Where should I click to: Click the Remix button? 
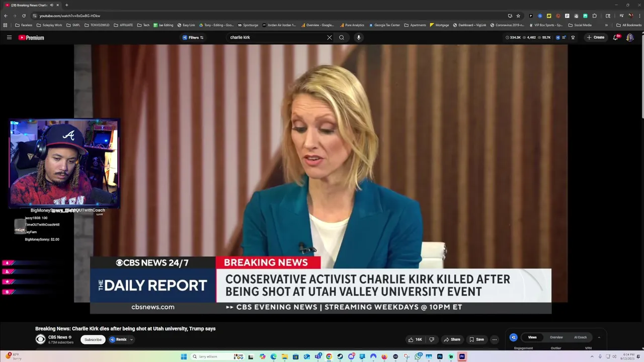(x=119, y=339)
